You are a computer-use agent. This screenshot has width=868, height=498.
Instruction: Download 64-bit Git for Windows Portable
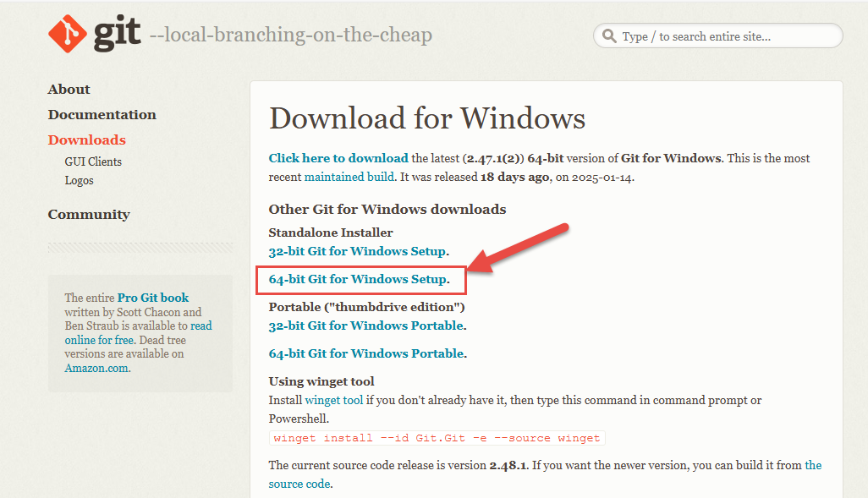(x=365, y=353)
